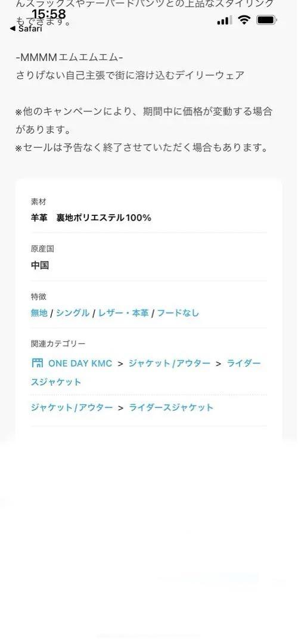The image size is (298, 644).
Task: Tap the 15:58 clock in the status bar
Action: click(x=49, y=16)
